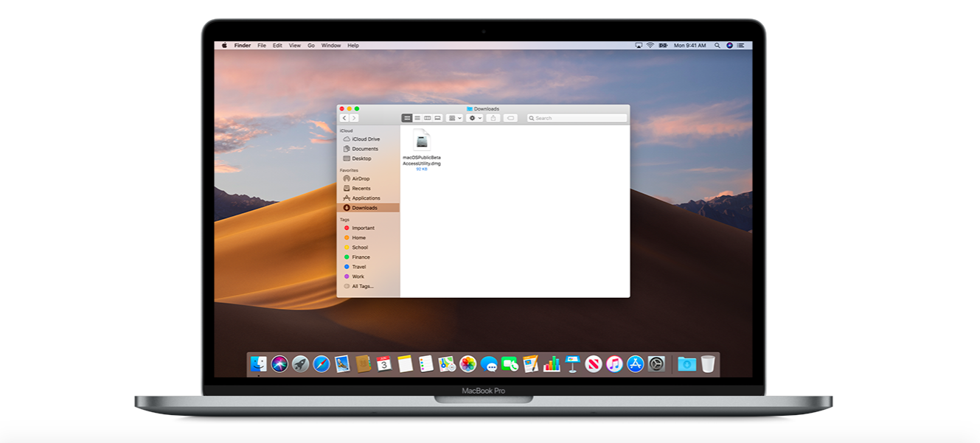Click the AirPlay display icon in menu bar

point(639,46)
